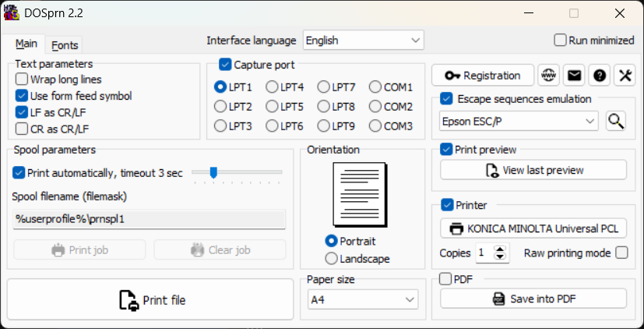The image size is (644, 329).
Task: Click the Copies number field
Action: (x=484, y=253)
